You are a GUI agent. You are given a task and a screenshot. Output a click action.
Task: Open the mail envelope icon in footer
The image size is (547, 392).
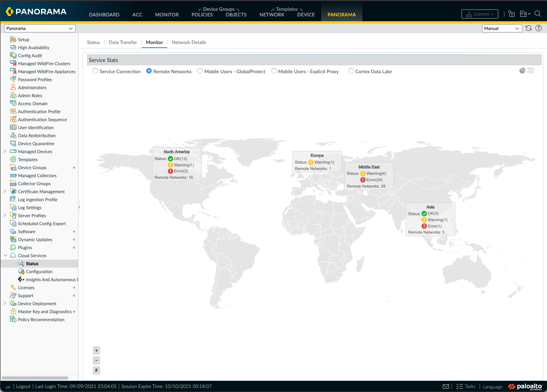coord(446,386)
